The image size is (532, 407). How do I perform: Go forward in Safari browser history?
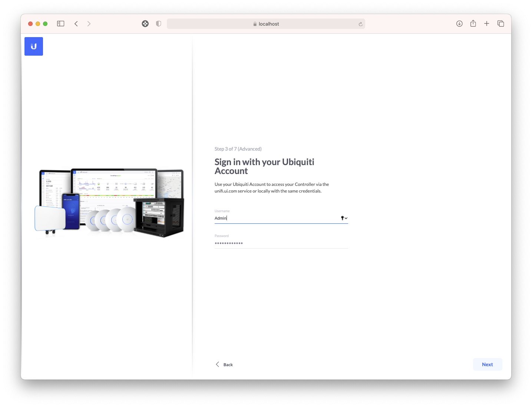click(89, 24)
